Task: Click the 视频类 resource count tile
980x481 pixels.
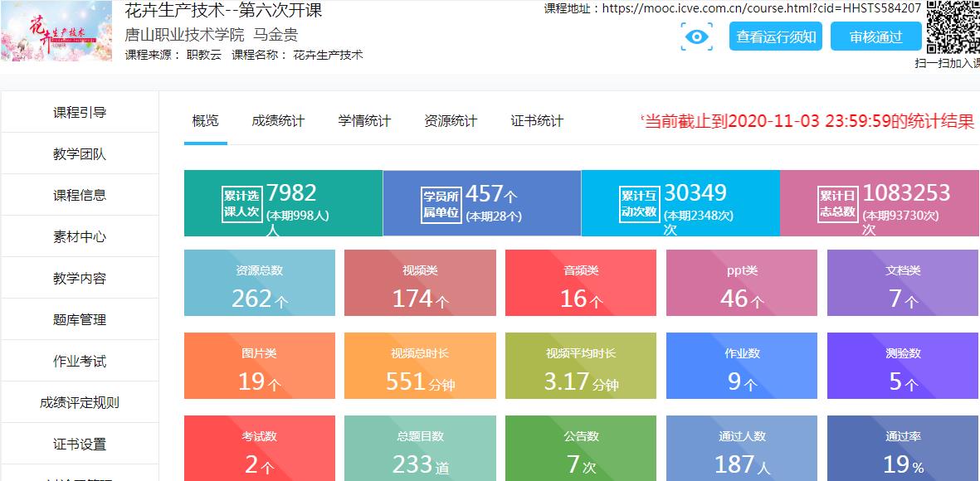Action: (x=420, y=284)
